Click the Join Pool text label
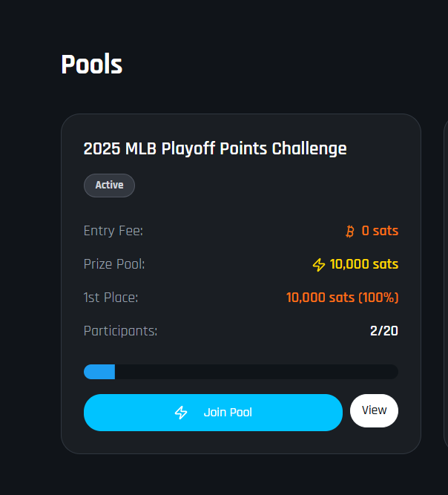 (228, 413)
